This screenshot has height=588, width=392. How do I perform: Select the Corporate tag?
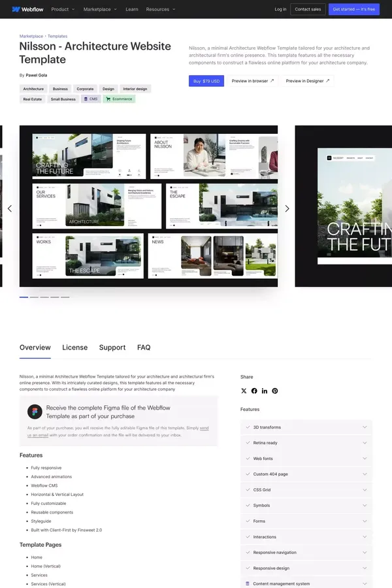tap(85, 89)
